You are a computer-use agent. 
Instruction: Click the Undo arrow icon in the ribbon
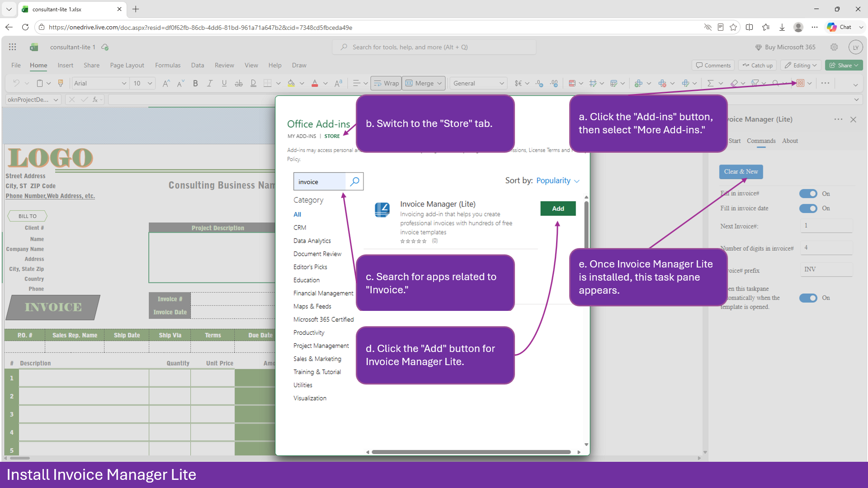click(16, 83)
